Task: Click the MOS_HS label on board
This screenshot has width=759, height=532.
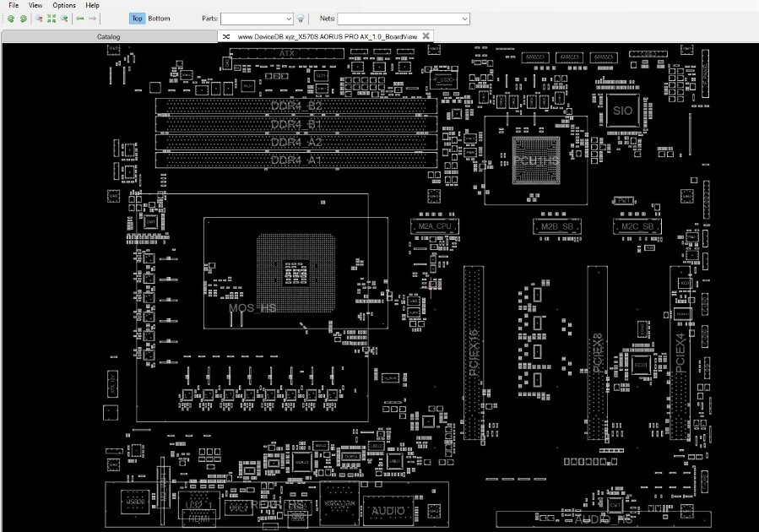Action: [x=252, y=308]
